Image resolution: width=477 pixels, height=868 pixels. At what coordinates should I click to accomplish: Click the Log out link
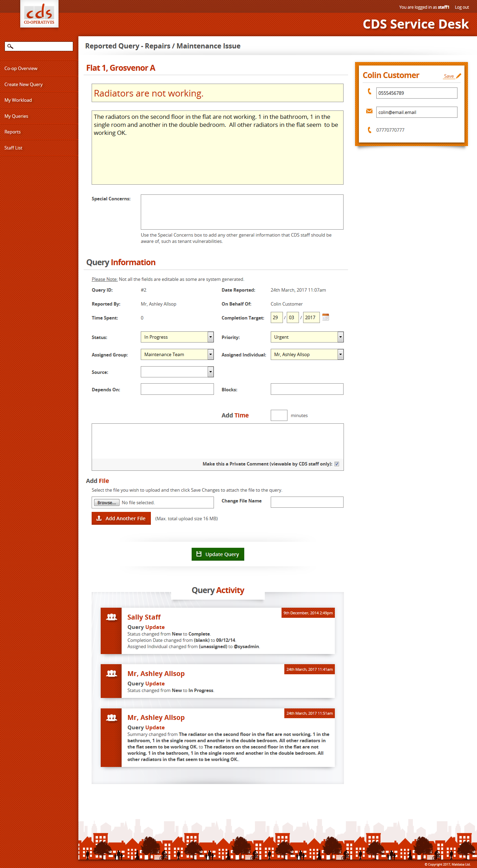point(462,7)
